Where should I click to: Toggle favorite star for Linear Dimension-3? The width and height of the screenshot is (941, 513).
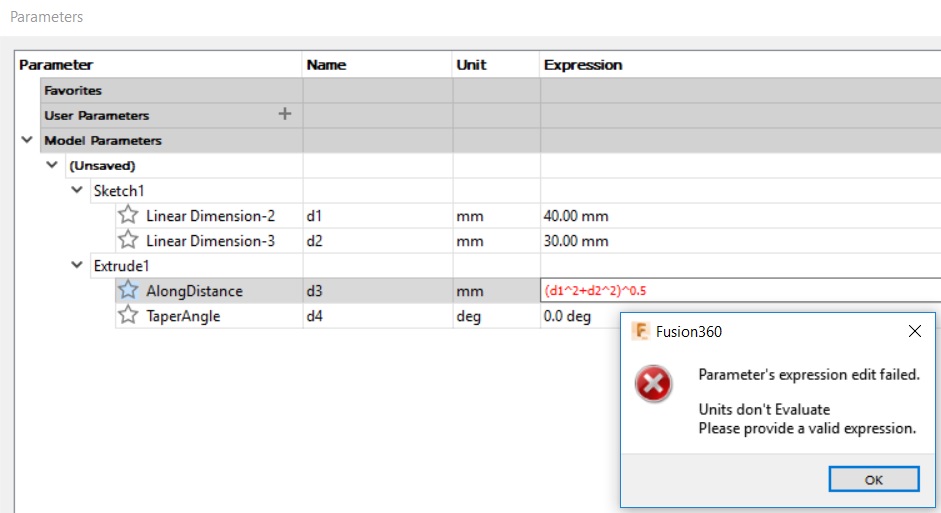click(x=128, y=240)
